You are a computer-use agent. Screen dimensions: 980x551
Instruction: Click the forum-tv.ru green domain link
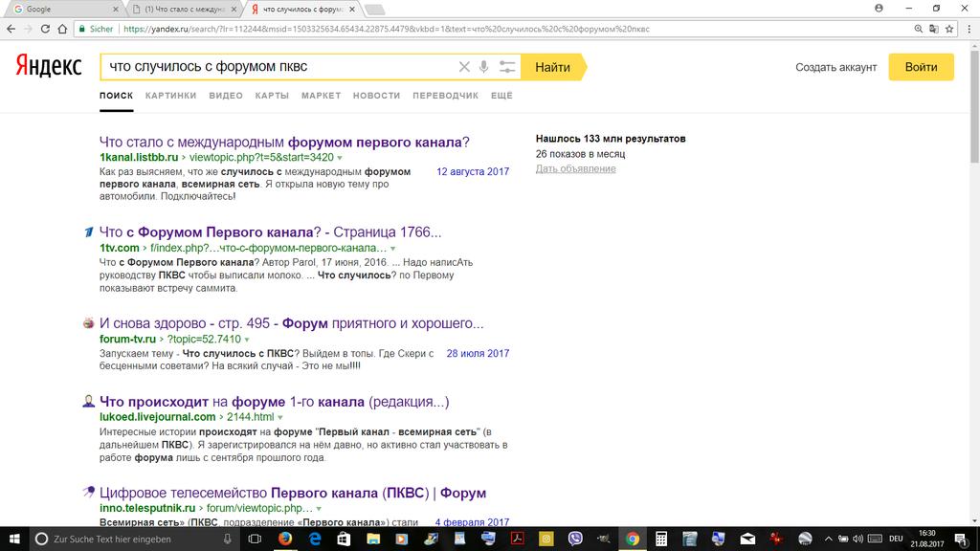point(127,340)
